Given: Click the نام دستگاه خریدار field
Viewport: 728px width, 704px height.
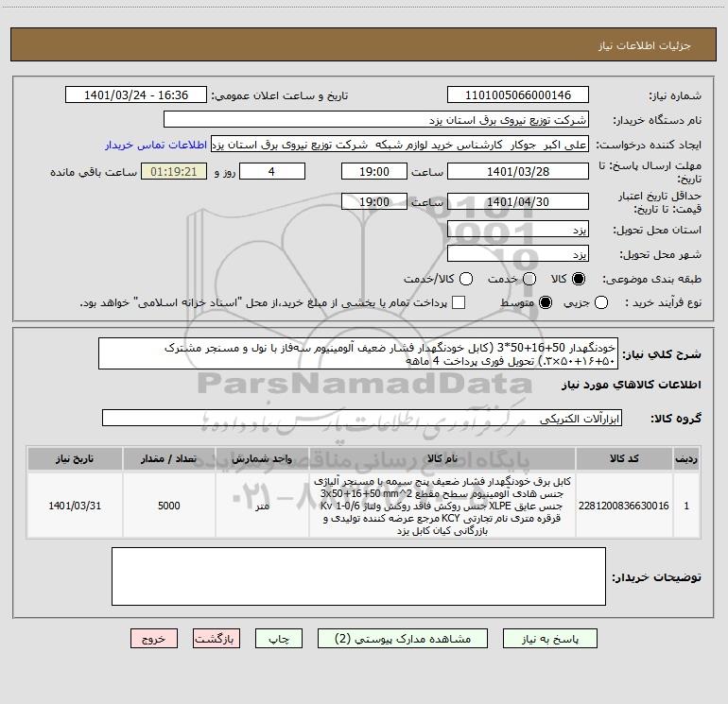Looking at the screenshot, I should pyautogui.click(x=376, y=119).
